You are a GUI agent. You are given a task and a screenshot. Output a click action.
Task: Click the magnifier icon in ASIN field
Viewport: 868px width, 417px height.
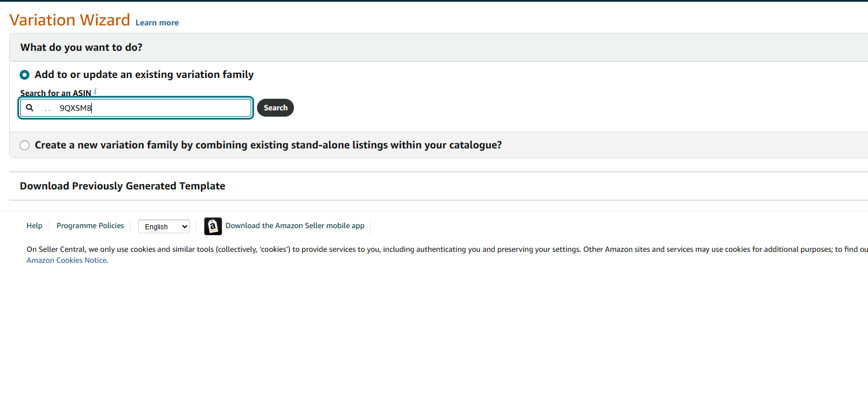tap(29, 107)
